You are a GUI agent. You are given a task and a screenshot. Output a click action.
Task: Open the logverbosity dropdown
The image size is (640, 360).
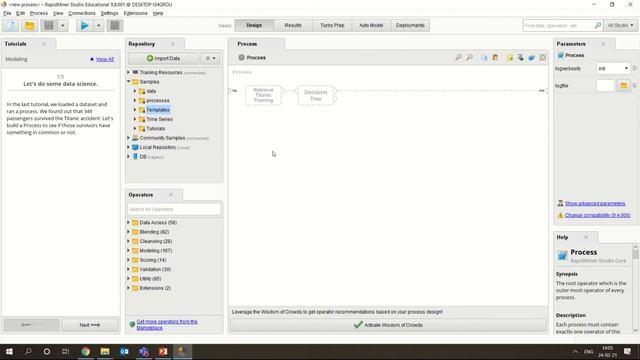click(613, 69)
